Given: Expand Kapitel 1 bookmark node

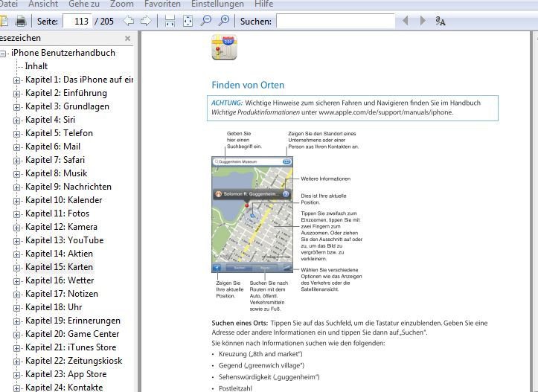Looking at the screenshot, I should [x=16, y=80].
